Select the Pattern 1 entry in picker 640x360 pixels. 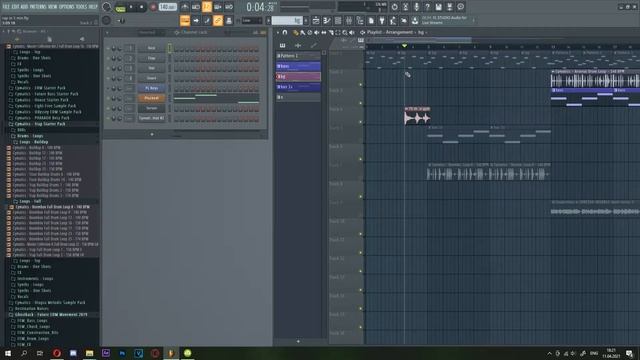298,56
